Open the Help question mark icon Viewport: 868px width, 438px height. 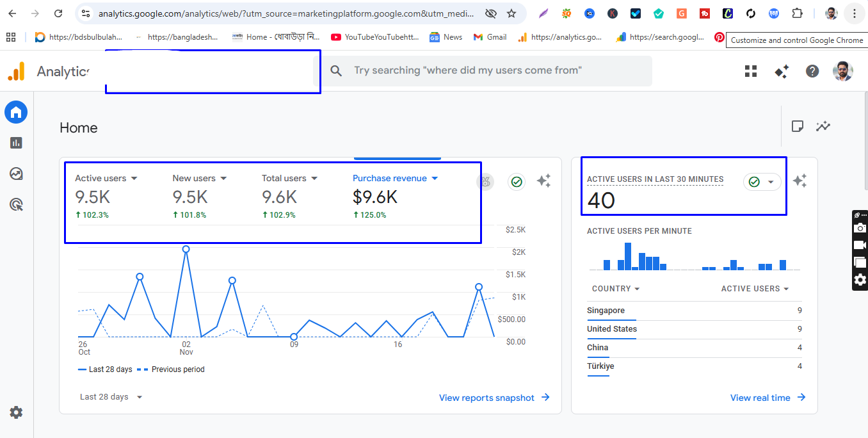pos(812,71)
